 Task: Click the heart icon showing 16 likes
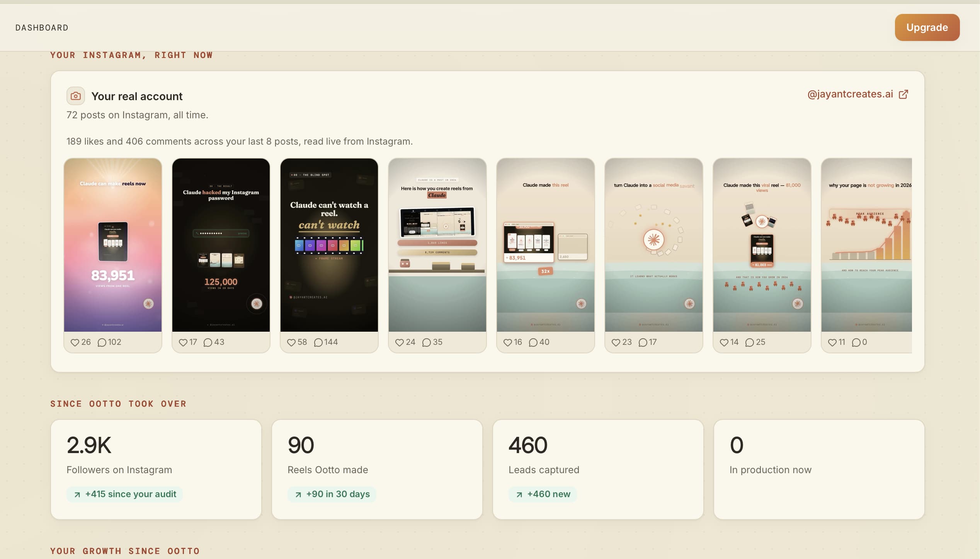pos(508,343)
